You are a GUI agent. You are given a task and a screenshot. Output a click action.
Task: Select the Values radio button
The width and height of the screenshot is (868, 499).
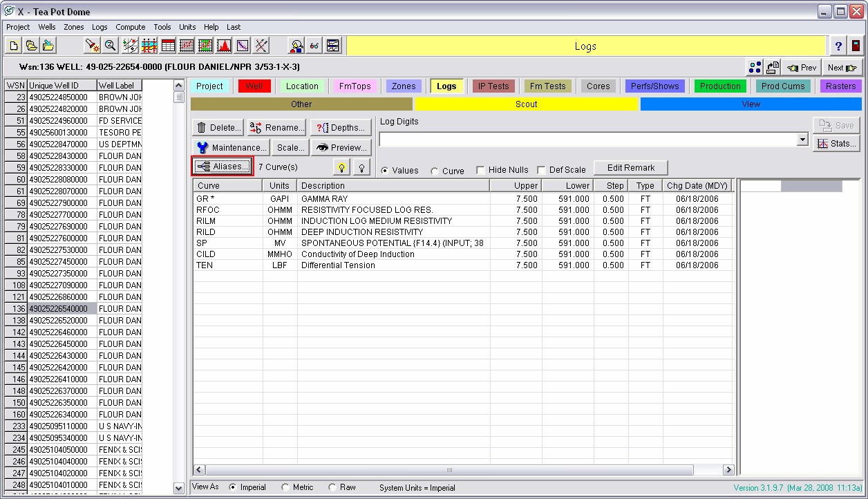click(385, 171)
